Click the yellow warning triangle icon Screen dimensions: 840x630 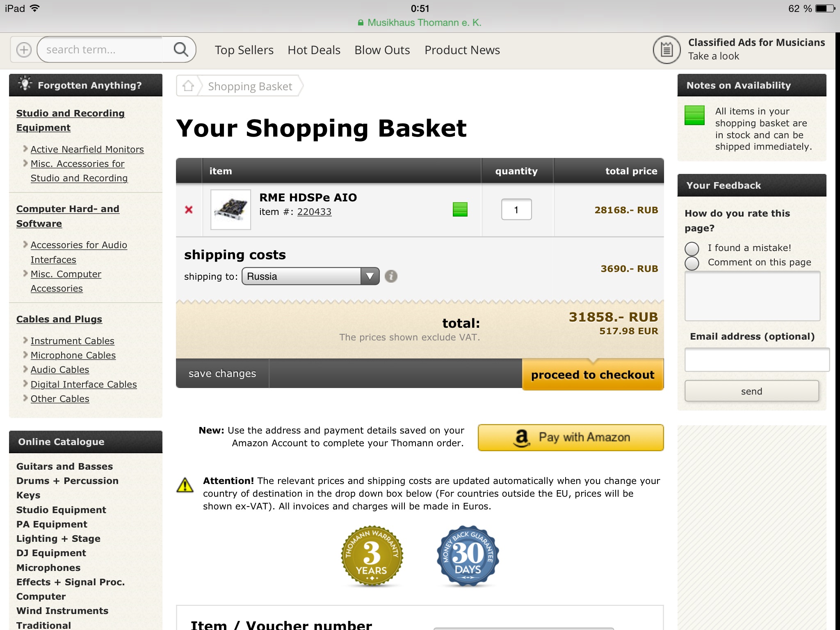185,485
